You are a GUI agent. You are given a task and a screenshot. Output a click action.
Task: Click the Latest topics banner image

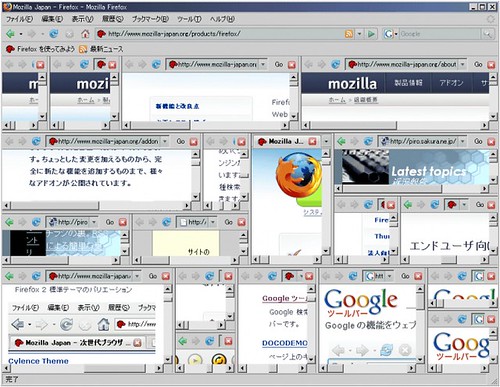(415, 167)
